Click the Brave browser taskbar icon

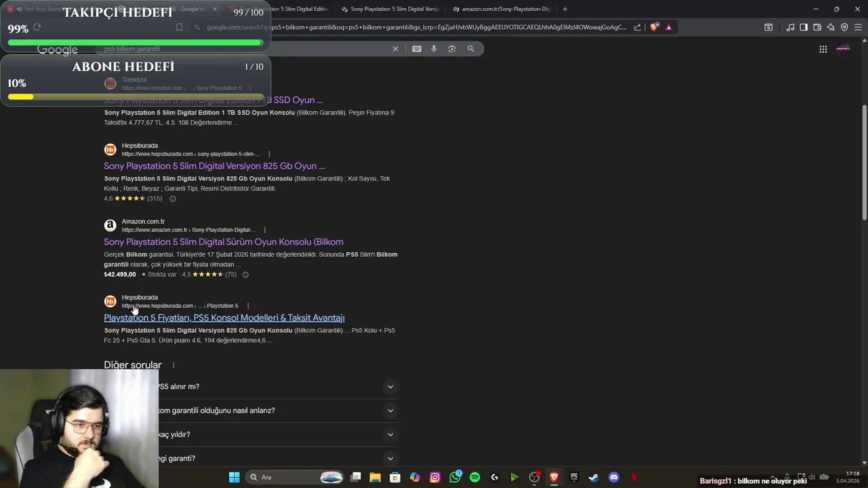pos(554,477)
